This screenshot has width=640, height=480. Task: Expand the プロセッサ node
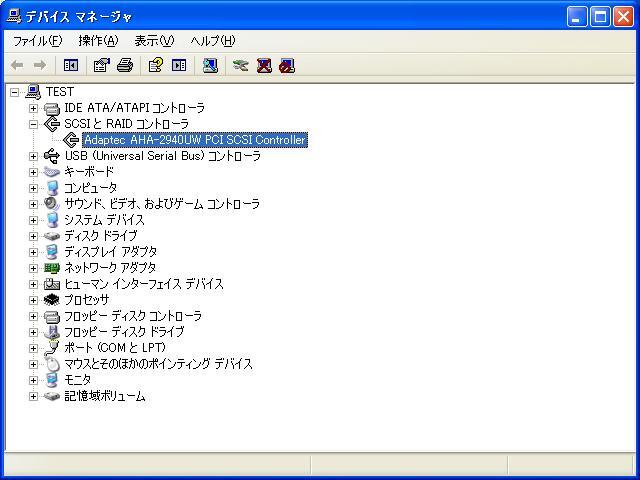point(33,300)
